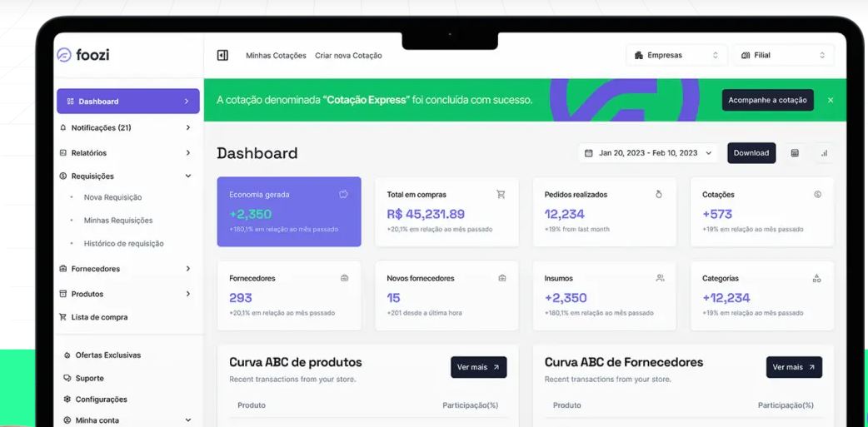This screenshot has height=427, width=868.
Task: Switch to grid view icon
Action: (795, 153)
